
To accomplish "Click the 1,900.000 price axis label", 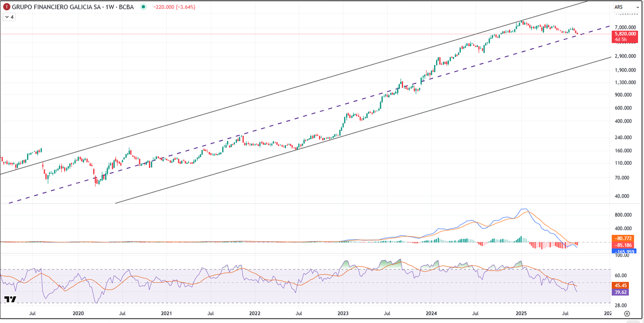I will [x=625, y=71].
